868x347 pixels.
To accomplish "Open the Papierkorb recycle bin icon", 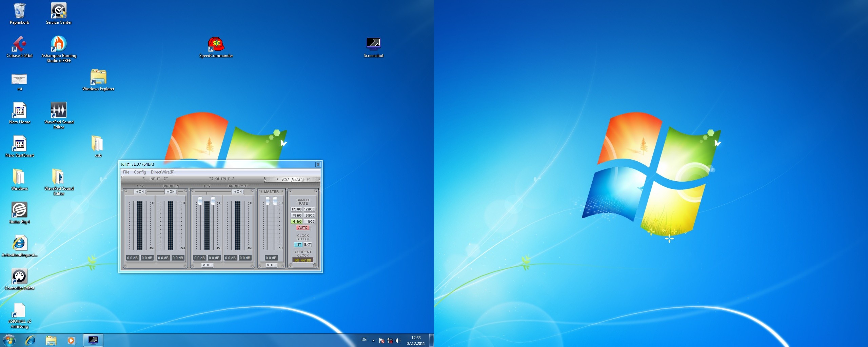I will point(19,14).
